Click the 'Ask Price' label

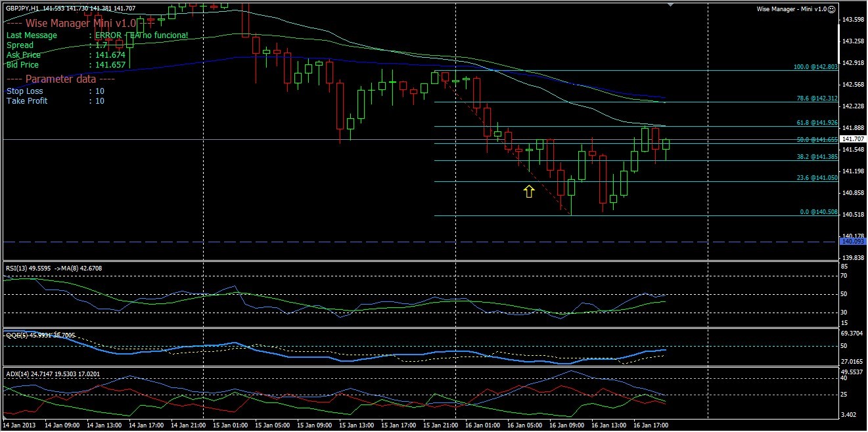click(x=24, y=55)
